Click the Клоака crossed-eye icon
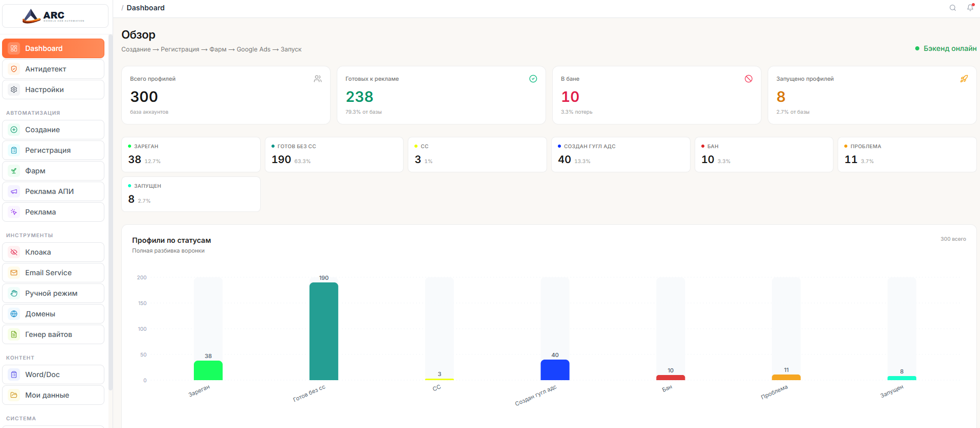This screenshot has height=428, width=980. 14,252
